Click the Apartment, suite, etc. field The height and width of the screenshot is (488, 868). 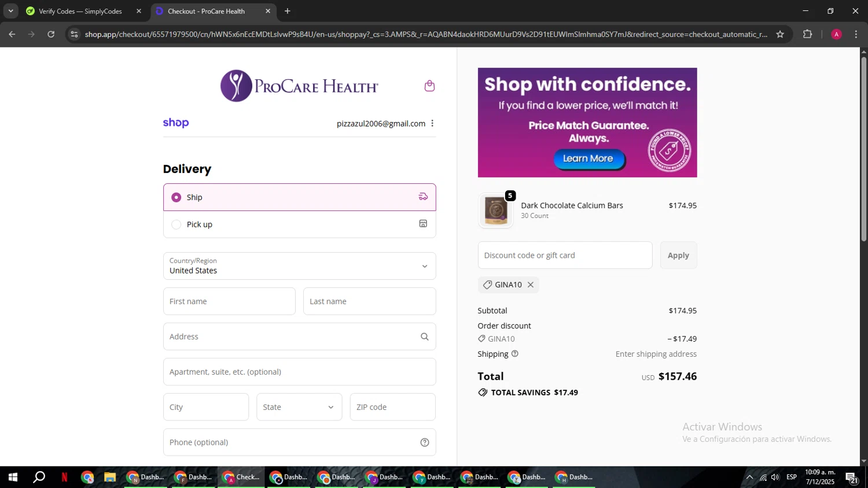click(x=299, y=372)
